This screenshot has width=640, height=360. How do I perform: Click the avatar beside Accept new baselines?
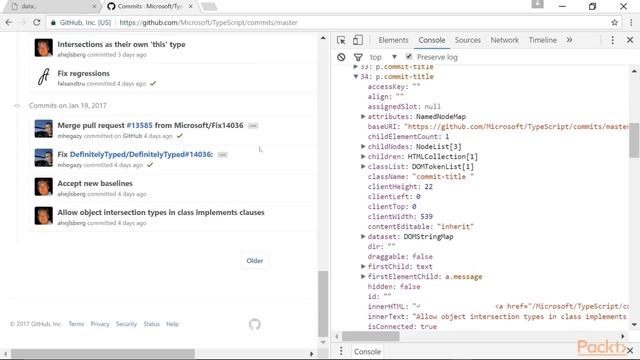click(x=44, y=187)
